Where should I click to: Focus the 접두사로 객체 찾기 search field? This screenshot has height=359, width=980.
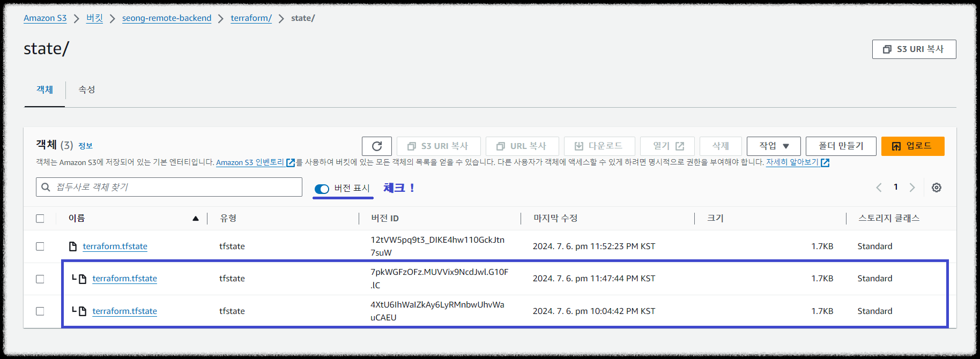(169, 187)
